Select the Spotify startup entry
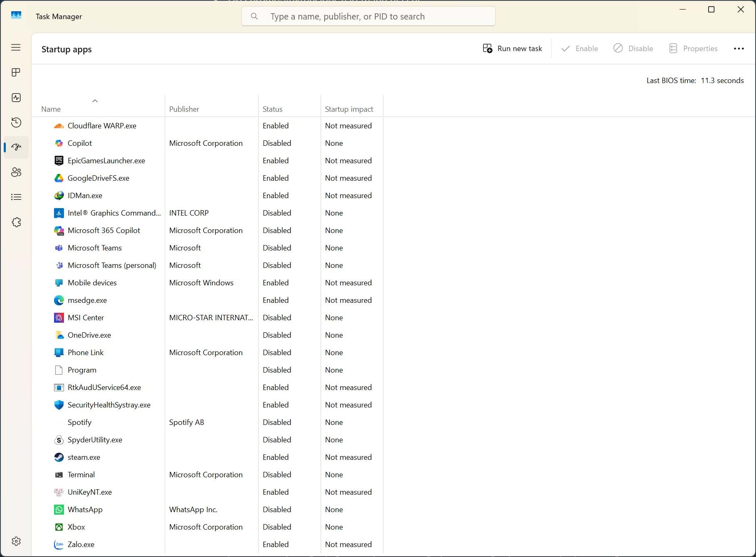756x557 pixels. pos(79,422)
